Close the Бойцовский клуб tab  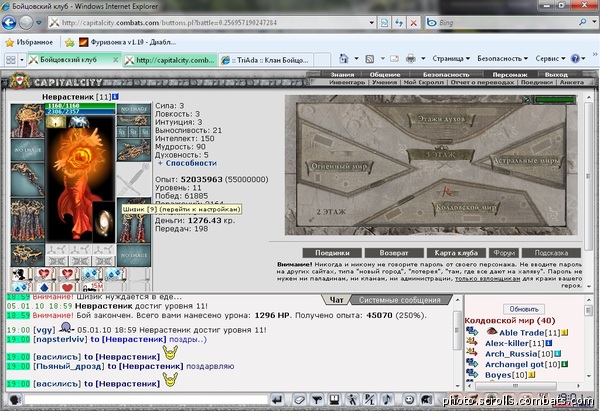click(115, 60)
